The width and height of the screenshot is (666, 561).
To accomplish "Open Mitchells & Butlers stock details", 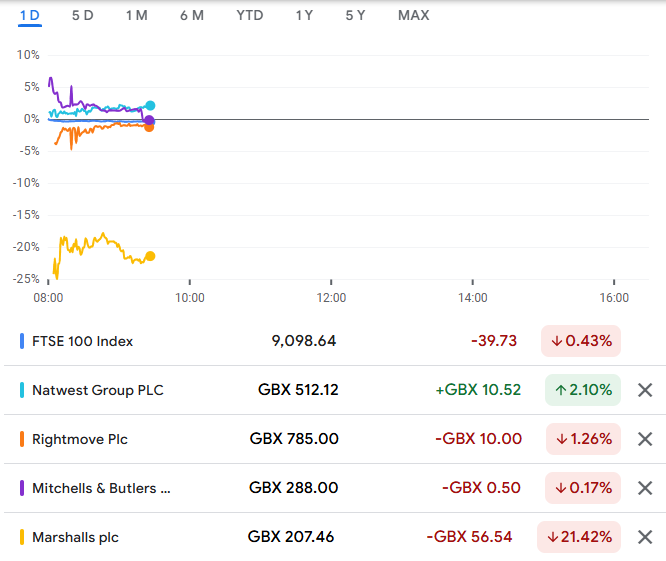I will 333,488.
